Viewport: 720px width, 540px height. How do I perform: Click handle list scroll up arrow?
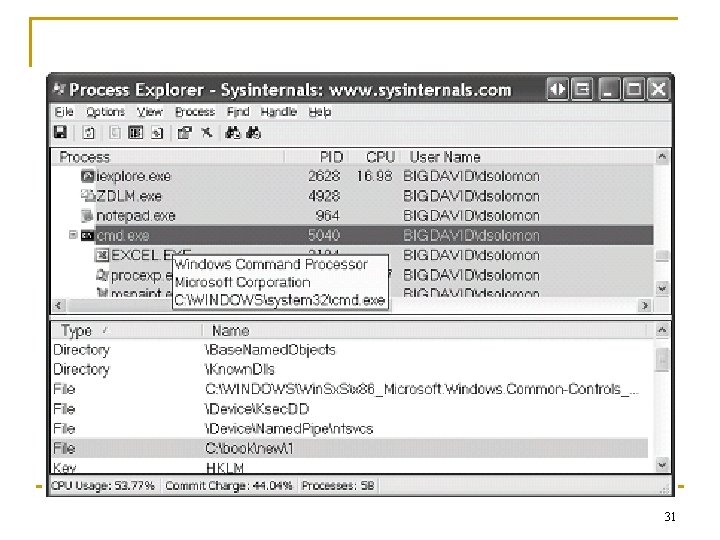[662, 330]
